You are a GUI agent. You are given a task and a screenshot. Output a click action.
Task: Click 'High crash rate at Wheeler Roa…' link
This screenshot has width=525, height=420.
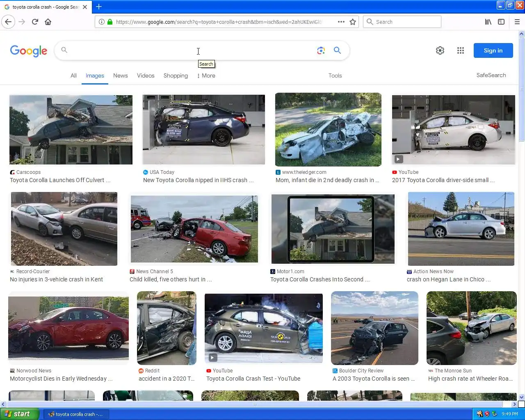(470, 379)
